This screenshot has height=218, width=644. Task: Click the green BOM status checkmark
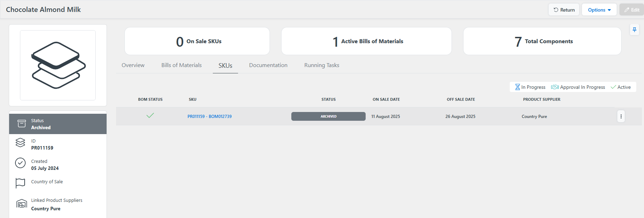pyautogui.click(x=150, y=115)
